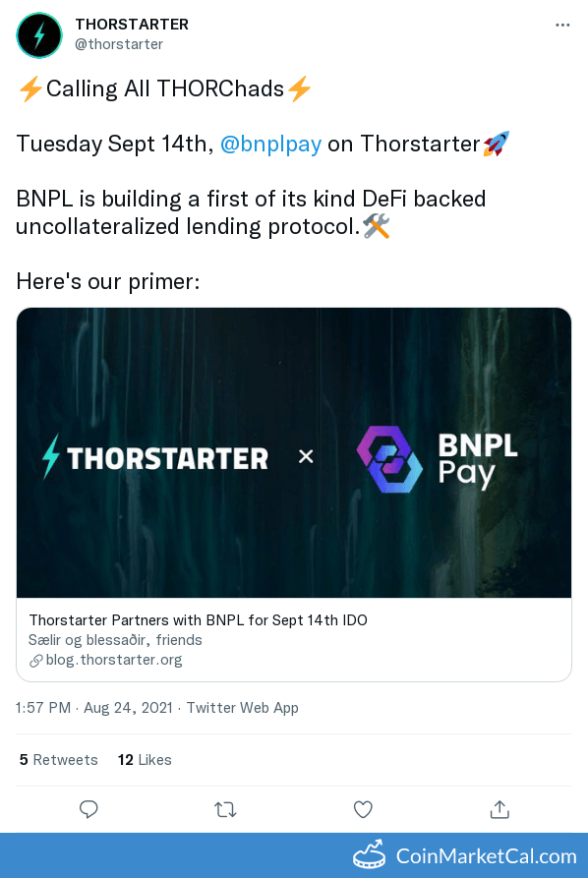Click the CoinMarketCal cloud logo

pos(369,855)
